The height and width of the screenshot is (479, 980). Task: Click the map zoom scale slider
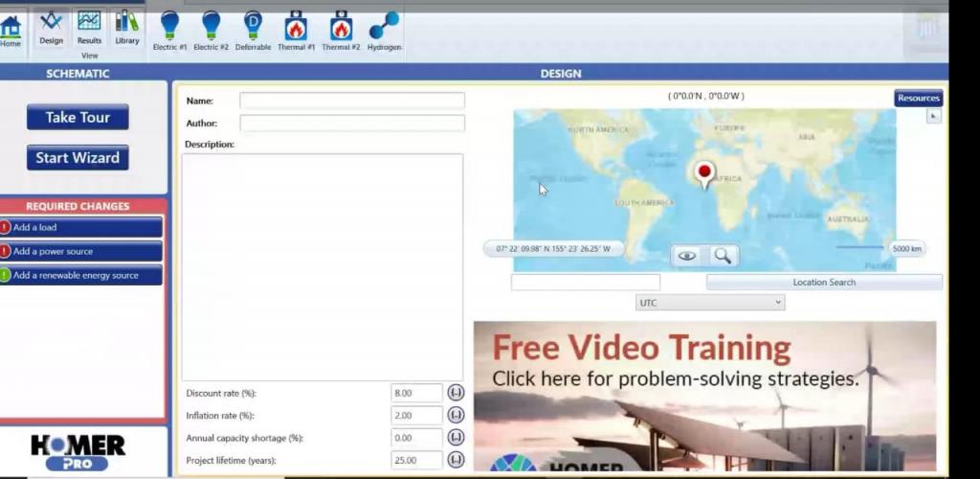861,248
